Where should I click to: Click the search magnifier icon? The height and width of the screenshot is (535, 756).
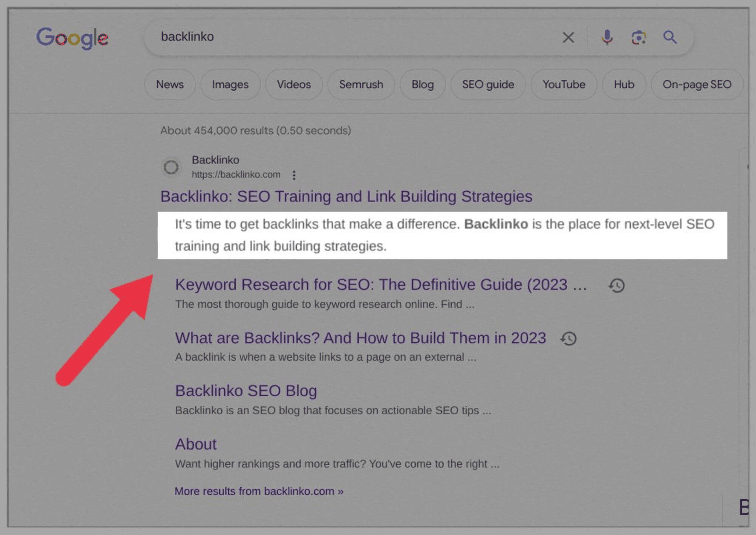tap(670, 37)
